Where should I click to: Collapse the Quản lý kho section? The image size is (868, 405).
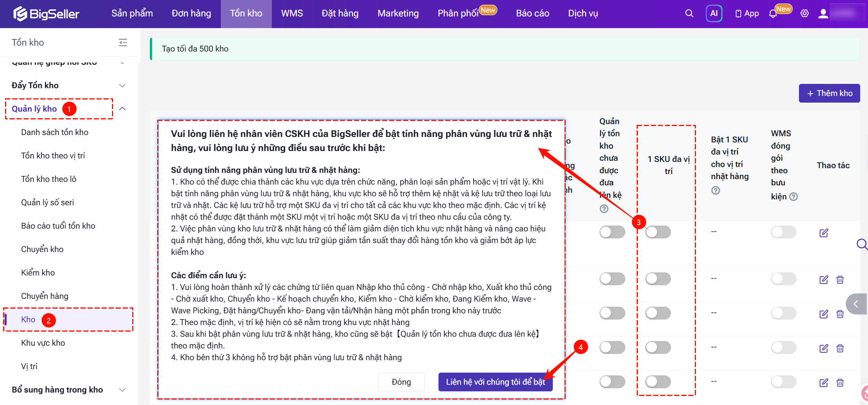(122, 109)
